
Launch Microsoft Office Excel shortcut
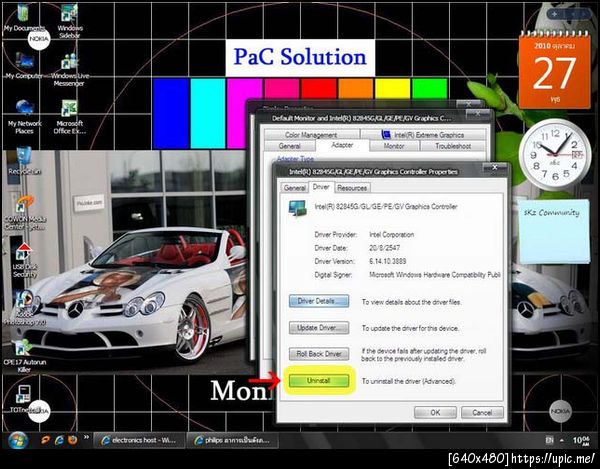[70, 116]
